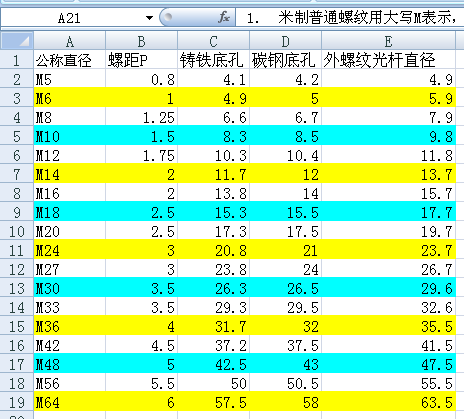Select column B header
The height and width of the screenshot is (419, 464).
tap(141, 41)
